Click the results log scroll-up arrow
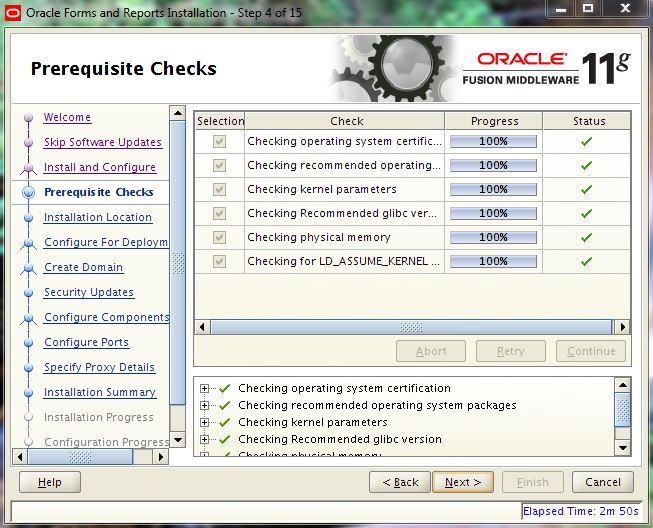The height and width of the screenshot is (528, 653). (x=623, y=384)
